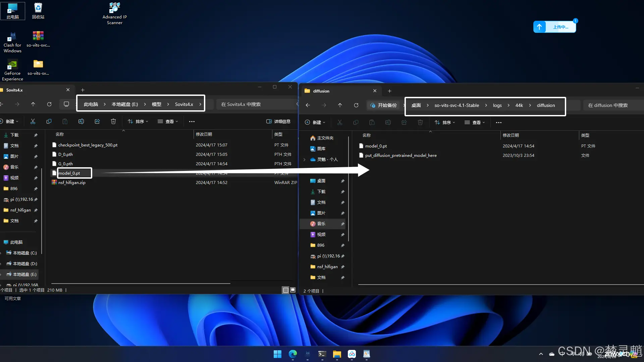Cut selection in Sovits4.x window toolbar
Viewport: 644px width, 362px height.
click(x=33, y=121)
